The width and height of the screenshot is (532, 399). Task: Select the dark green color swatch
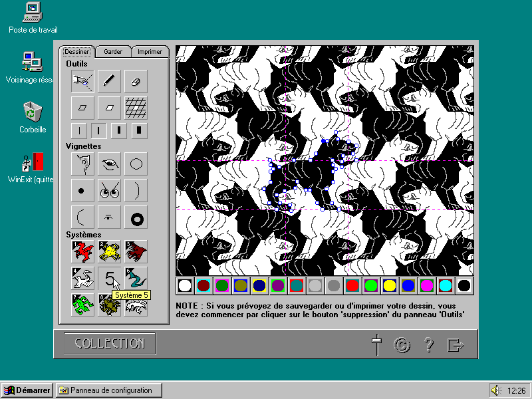222,286
